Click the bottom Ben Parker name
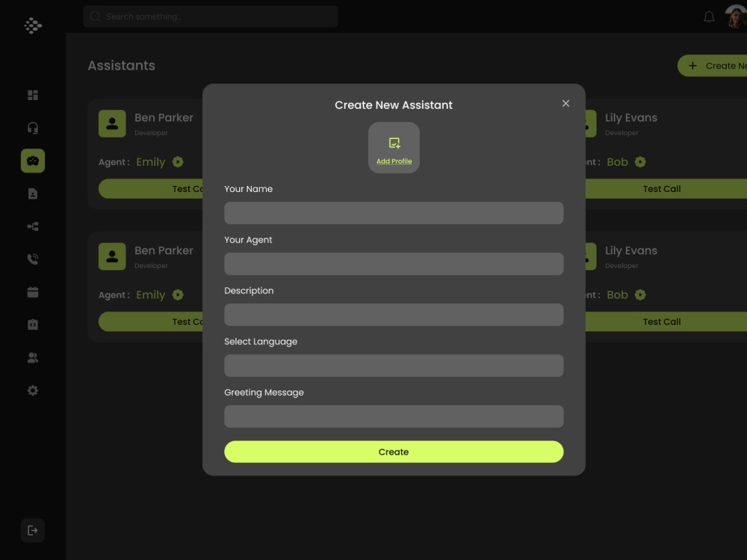Image resolution: width=747 pixels, height=560 pixels. tap(164, 250)
